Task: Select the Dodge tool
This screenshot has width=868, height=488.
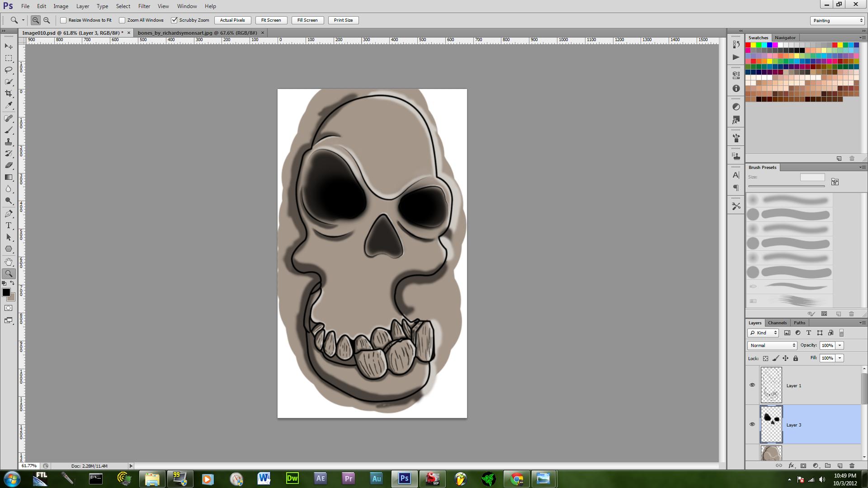Action: pos(9,201)
